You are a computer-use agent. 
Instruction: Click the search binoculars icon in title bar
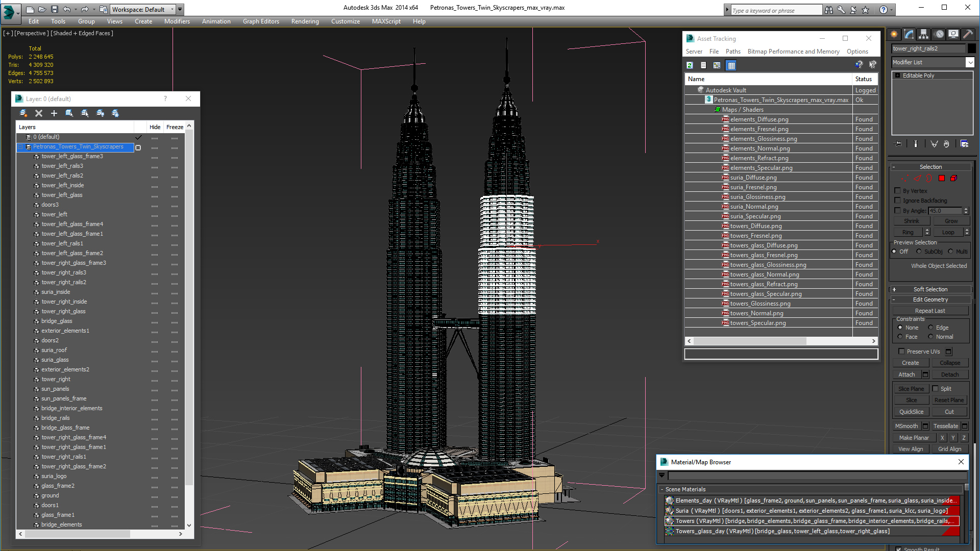pos(828,10)
